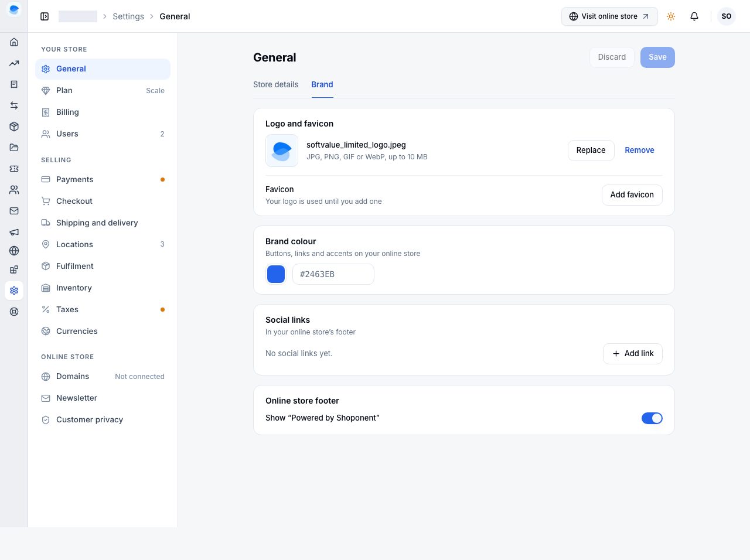The image size is (750, 560).
Task: Toggle the sidebar panel icon
Action: click(45, 16)
